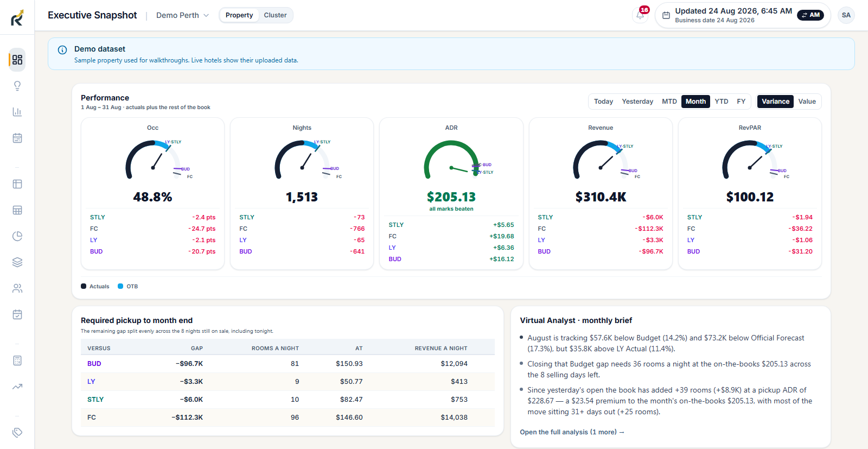
Task: Click the +$19.68 FC value in ADR card
Action: [x=502, y=236]
